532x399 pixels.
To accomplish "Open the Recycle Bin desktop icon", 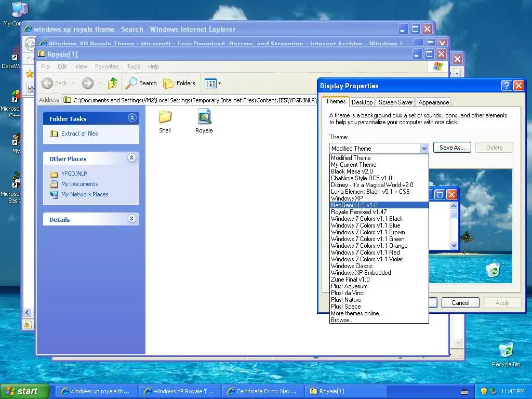I will 506,354.
